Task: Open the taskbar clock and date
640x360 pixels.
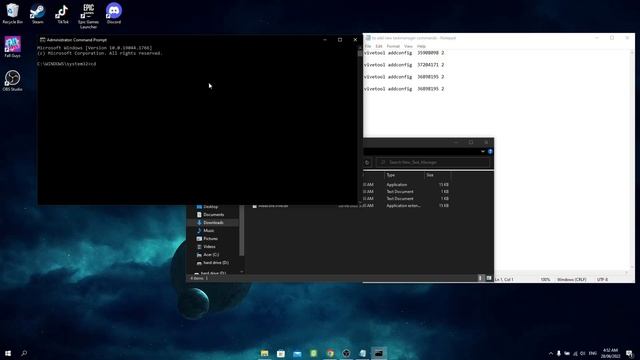Action: (x=610, y=353)
